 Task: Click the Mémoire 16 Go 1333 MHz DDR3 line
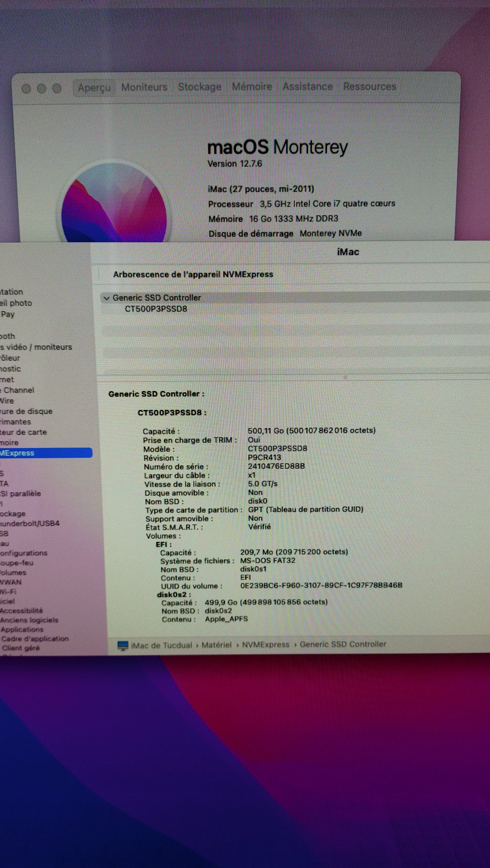[273, 219]
